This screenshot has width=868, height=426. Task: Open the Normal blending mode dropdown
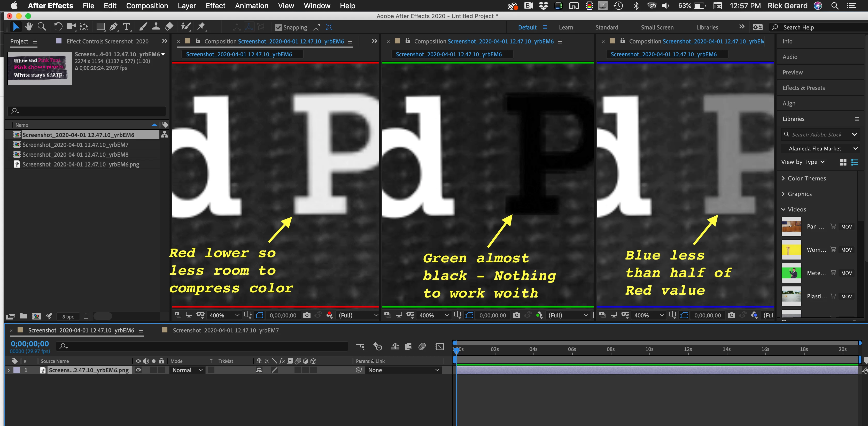click(x=187, y=370)
